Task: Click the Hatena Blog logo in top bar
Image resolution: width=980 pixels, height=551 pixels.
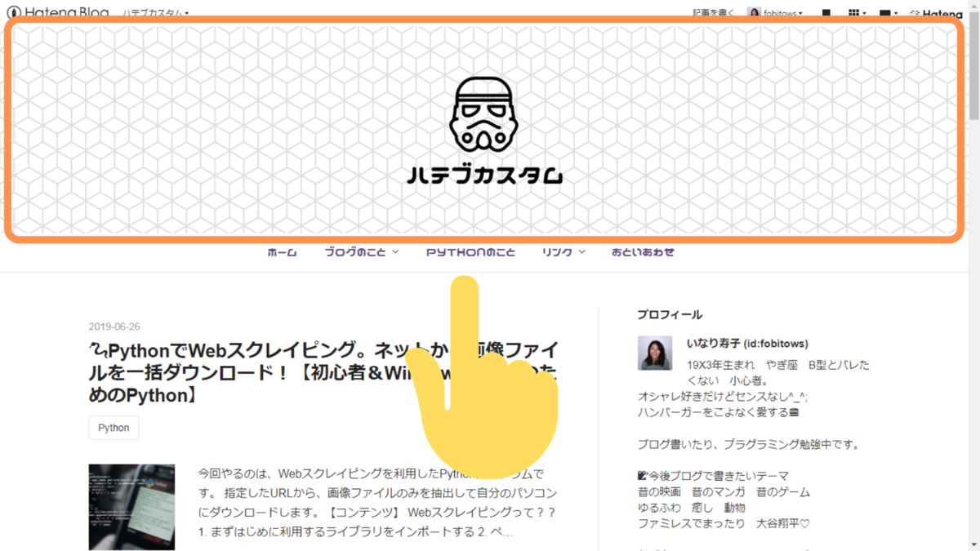Action: point(57,12)
